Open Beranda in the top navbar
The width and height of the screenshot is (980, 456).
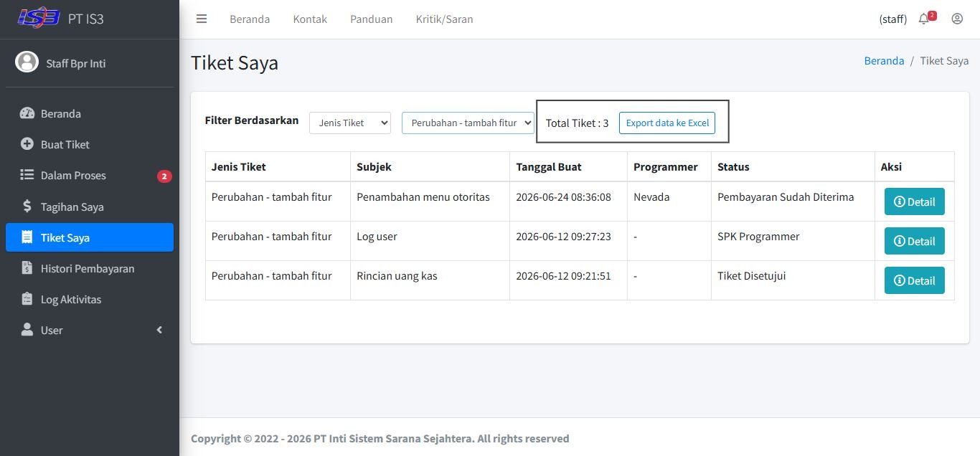250,19
